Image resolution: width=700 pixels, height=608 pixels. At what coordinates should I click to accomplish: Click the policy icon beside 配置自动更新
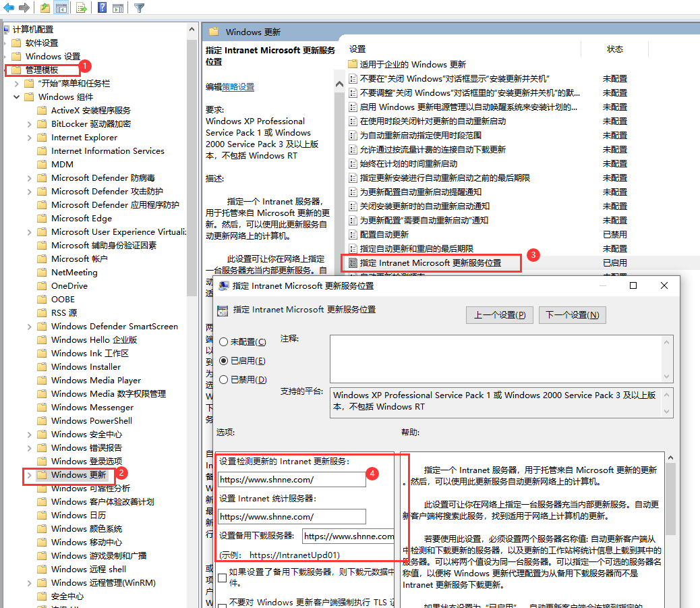pos(353,235)
